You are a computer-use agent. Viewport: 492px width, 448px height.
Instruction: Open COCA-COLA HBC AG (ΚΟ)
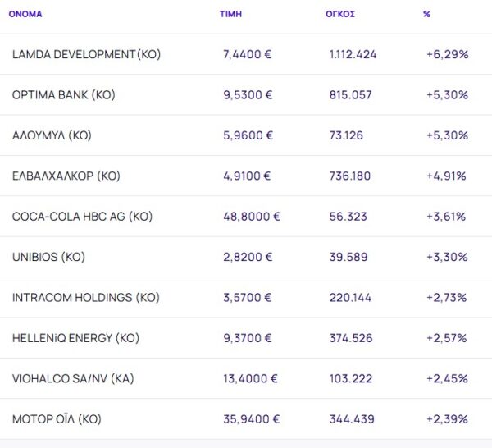(x=82, y=217)
